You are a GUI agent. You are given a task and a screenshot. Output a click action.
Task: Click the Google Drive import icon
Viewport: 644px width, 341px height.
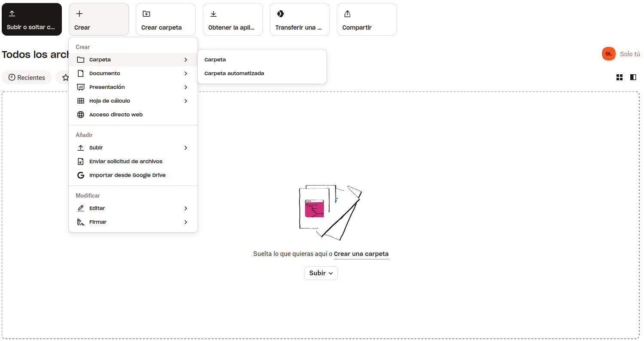(80, 175)
